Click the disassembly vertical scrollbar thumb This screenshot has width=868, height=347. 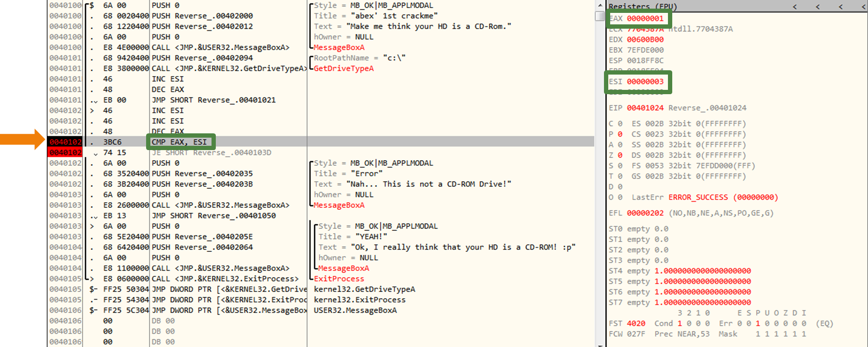click(600, 16)
